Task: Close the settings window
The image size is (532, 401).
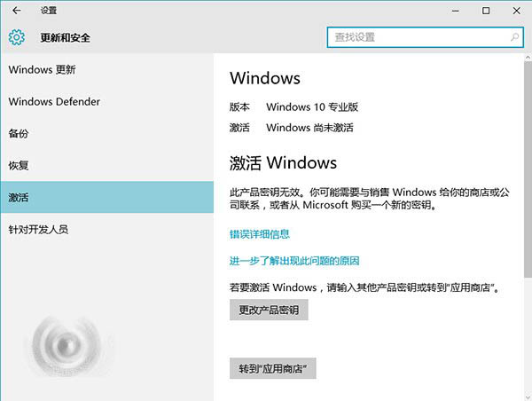Action: (516, 11)
